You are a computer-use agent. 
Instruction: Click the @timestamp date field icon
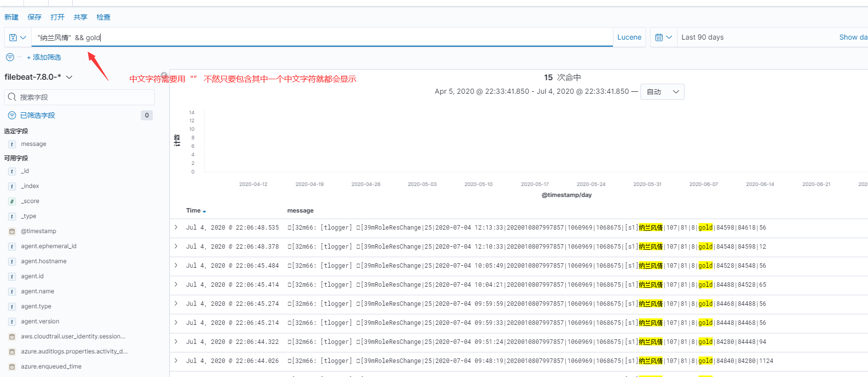pyautogui.click(x=12, y=231)
